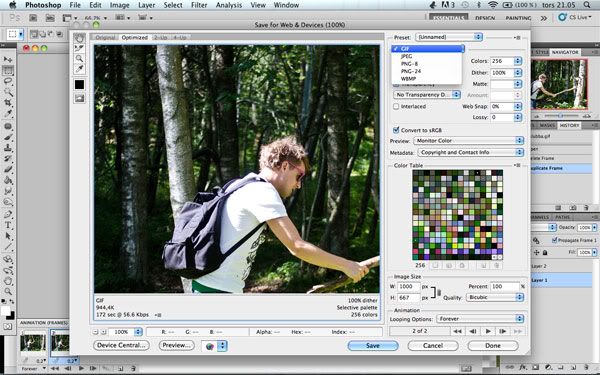Image resolution: width=600 pixels, height=375 pixels.
Task: Click the Save button
Action: pyautogui.click(x=373, y=346)
